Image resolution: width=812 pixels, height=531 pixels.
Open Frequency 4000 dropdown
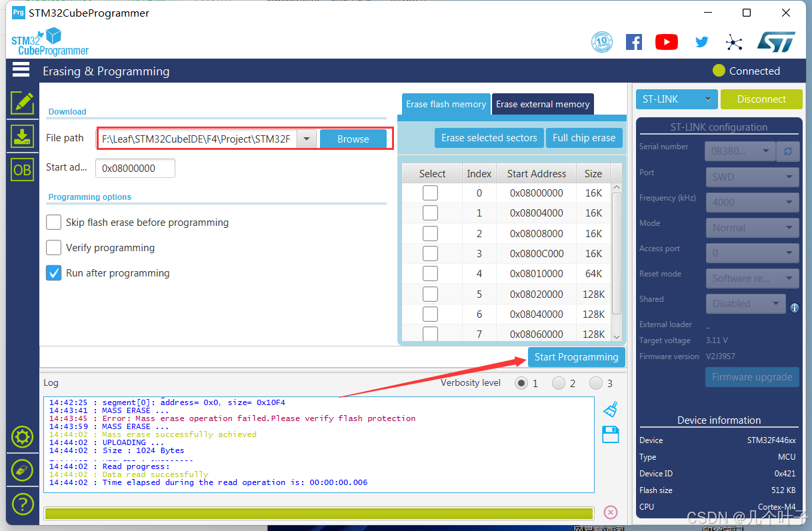pyautogui.click(x=752, y=202)
